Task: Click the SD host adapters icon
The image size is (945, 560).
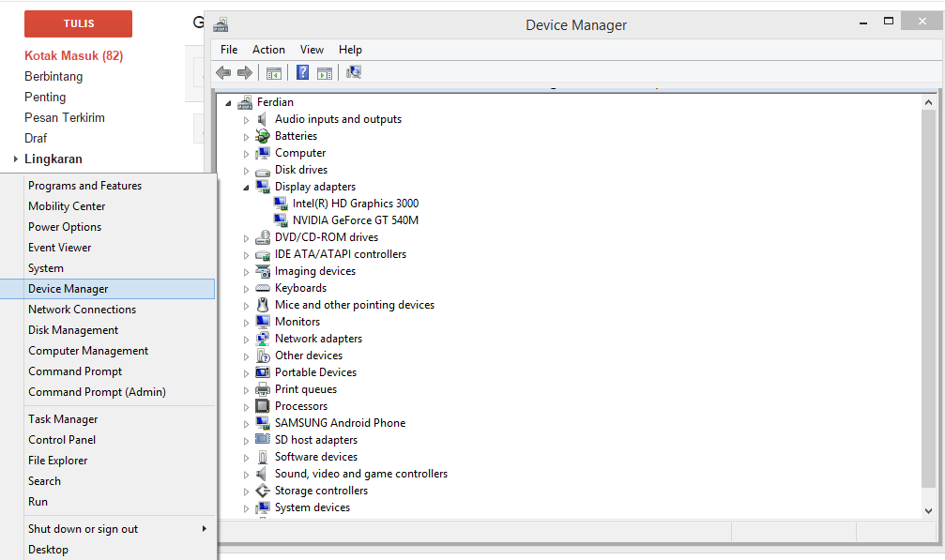Action: pos(262,439)
